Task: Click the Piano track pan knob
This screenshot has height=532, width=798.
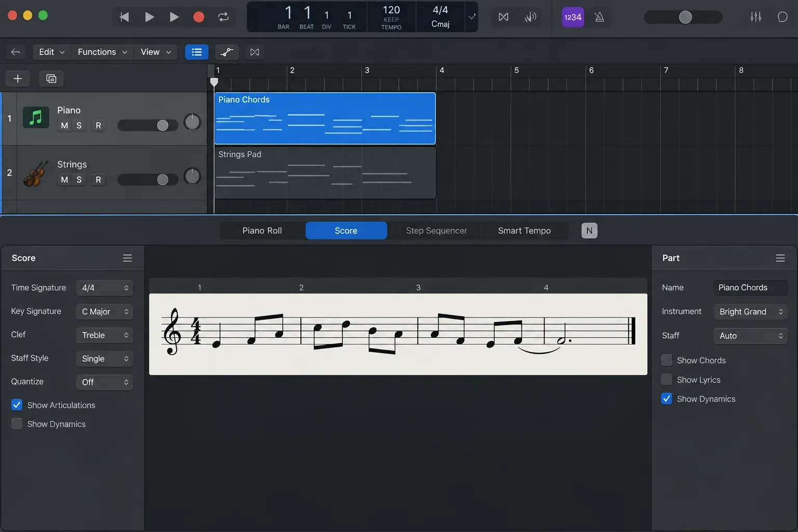Action: [192, 122]
